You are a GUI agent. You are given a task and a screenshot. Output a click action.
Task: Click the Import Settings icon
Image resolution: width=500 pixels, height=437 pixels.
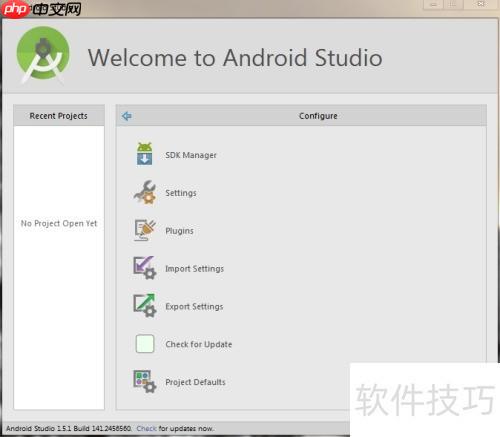(145, 268)
